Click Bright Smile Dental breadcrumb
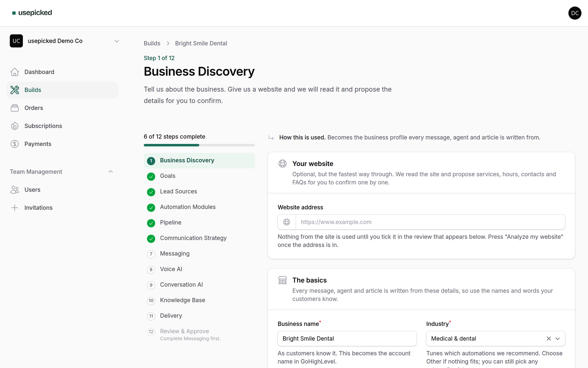Screen dimensions: 588x368 (201, 43)
